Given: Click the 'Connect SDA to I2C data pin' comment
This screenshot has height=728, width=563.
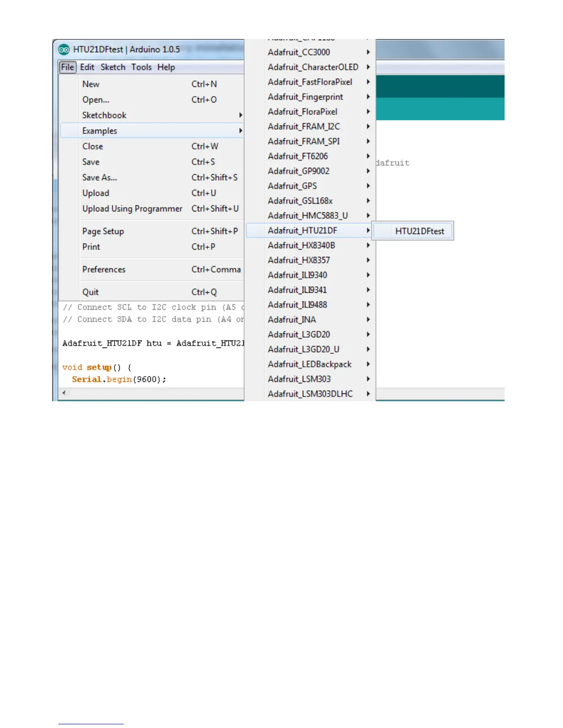Looking at the screenshot, I should (x=154, y=319).
